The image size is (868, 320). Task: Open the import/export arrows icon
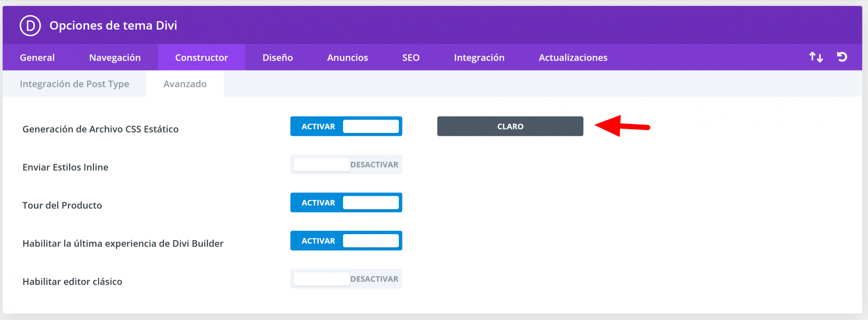(816, 57)
